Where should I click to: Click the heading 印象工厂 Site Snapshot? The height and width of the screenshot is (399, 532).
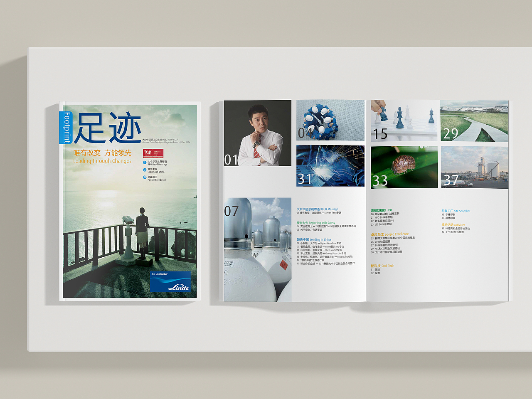click(x=456, y=211)
